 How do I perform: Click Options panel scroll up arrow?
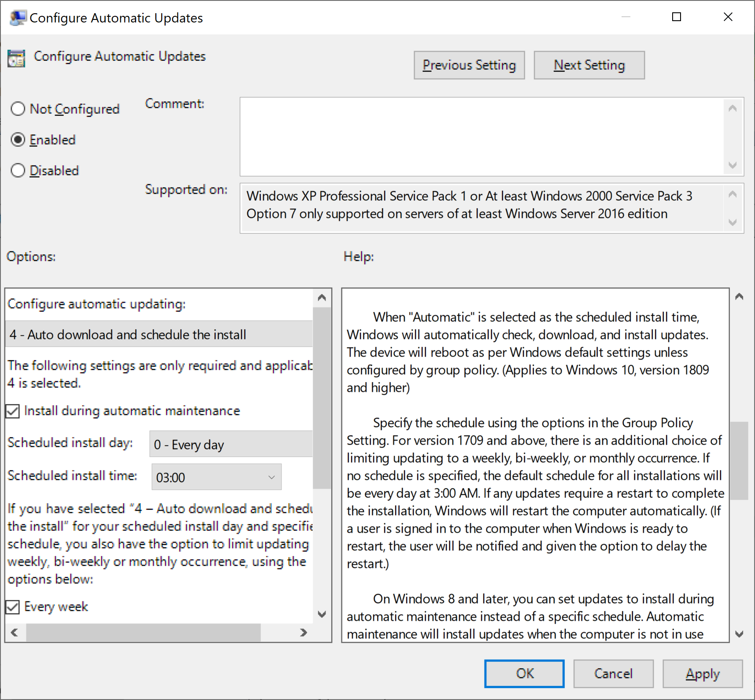(322, 298)
